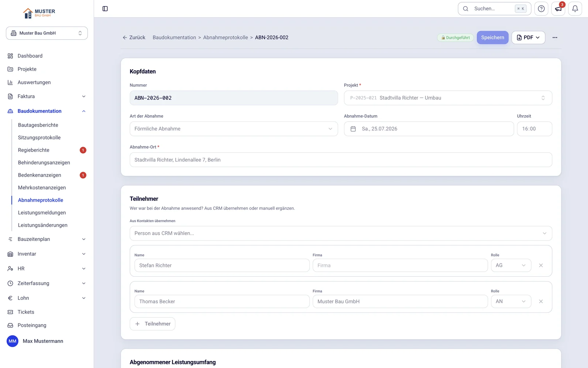Click the Auswertungen chart icon
Screen dimensions: 588x368
[x=10, y=82]
